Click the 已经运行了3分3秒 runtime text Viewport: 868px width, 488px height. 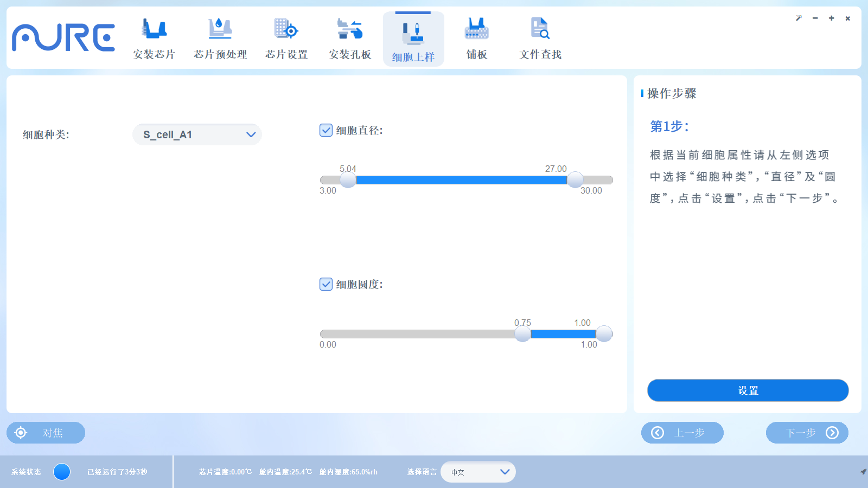117,472
